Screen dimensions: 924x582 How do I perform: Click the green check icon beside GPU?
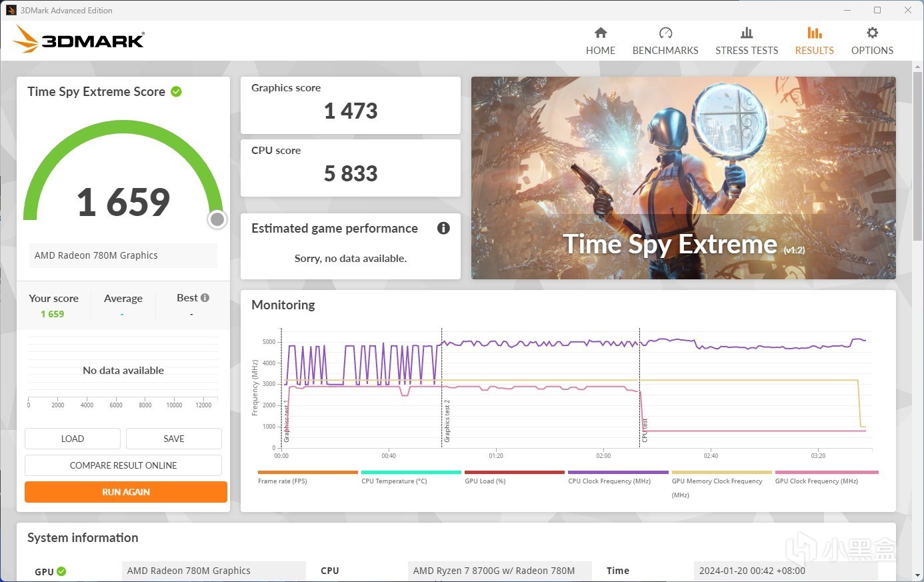point(61,571)
